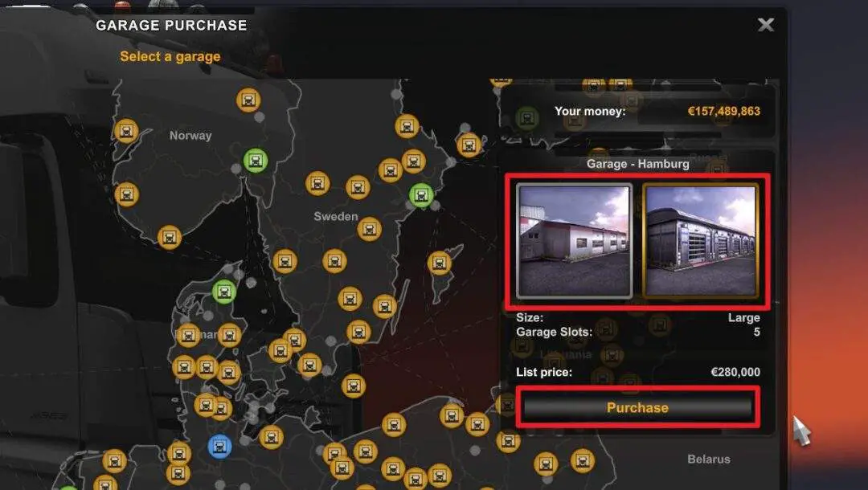Image resolution: width=868 pixels, height=490 pixels.
Task: Click the Your money balance amount
Action: tap(723, 111)
